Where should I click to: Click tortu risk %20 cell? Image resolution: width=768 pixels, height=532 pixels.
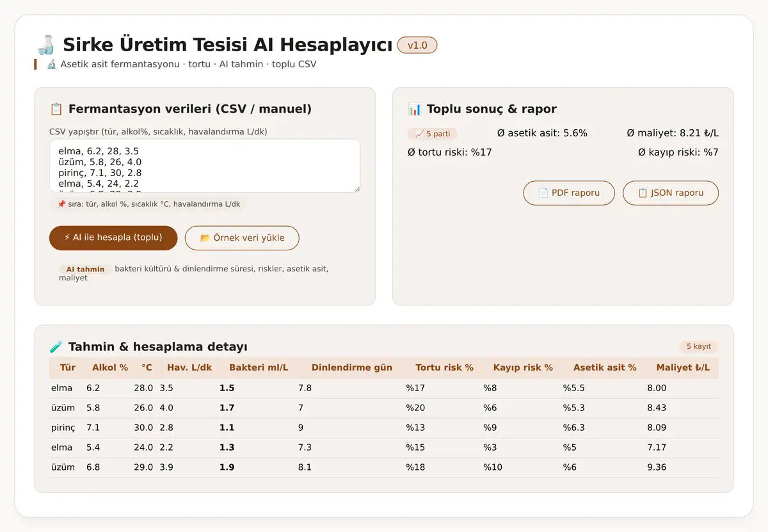[x=415, y=408]
